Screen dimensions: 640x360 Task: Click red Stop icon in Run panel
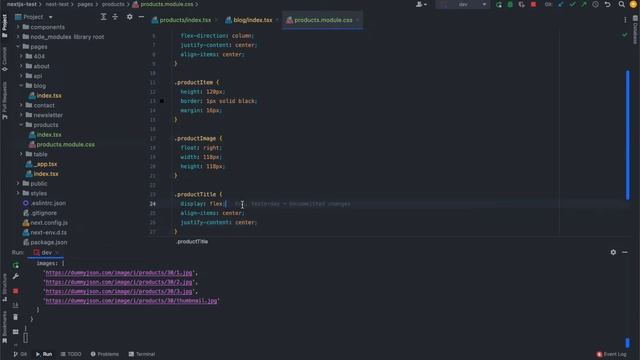click(x=16, y=291)
